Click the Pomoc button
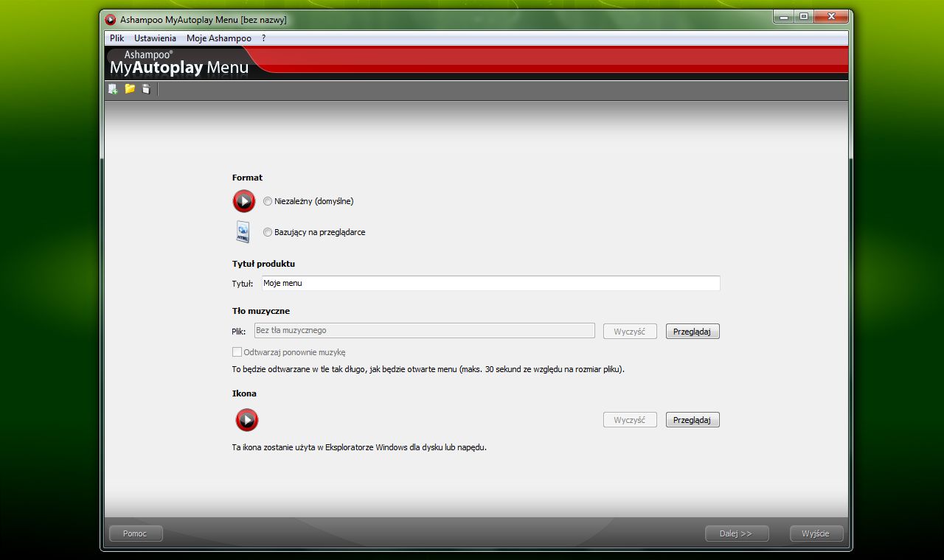This screenshot has height=560, width=944. point(136,533)
